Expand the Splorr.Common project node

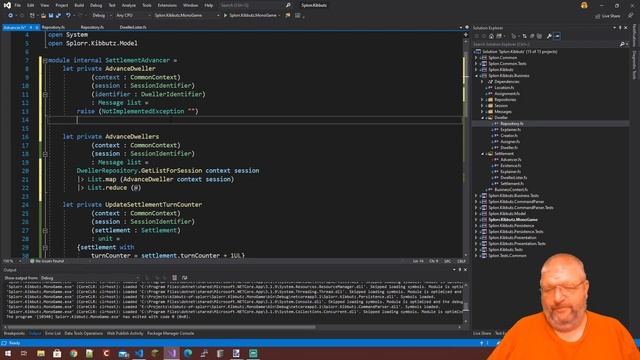[476, 58]
